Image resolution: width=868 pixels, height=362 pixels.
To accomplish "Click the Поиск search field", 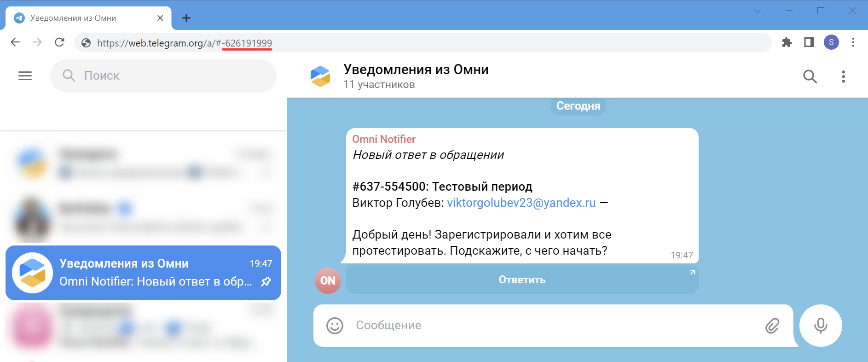I will [163, 76].
